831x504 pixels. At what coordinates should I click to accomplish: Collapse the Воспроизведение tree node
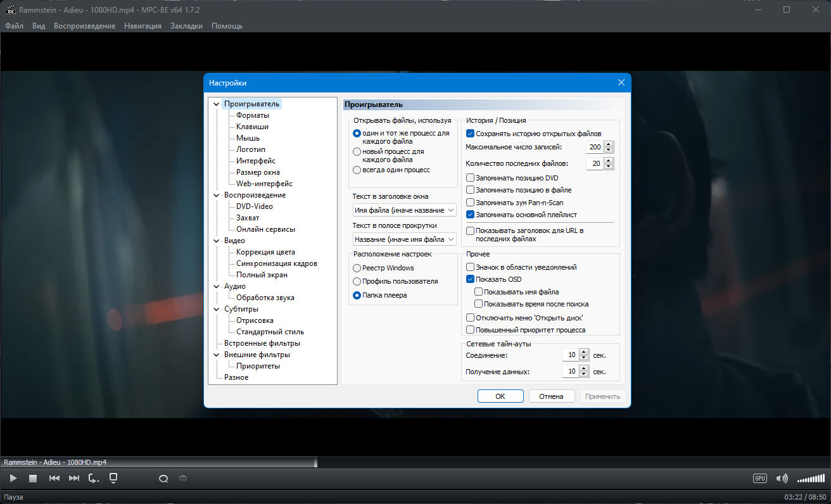tap(217, 195)
